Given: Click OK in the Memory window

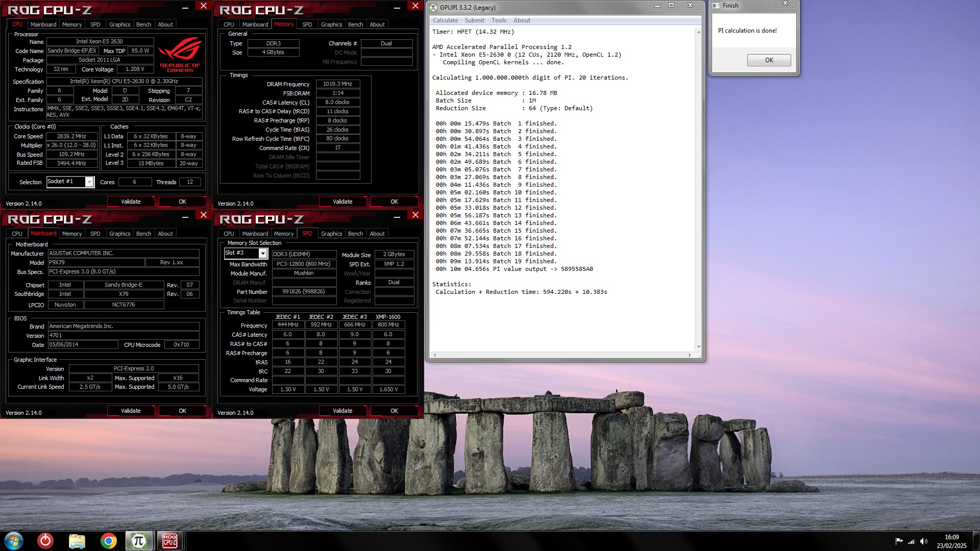Looking at the screenshot, I should point(394,202).
